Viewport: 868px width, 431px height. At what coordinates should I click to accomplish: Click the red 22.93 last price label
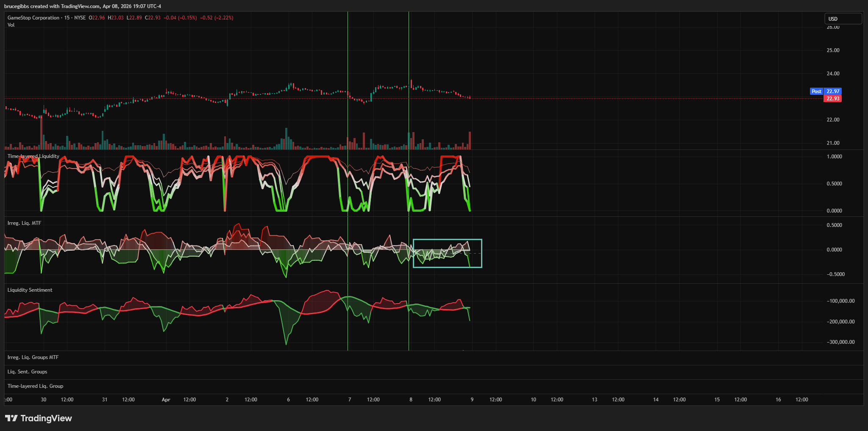point(832,99)
